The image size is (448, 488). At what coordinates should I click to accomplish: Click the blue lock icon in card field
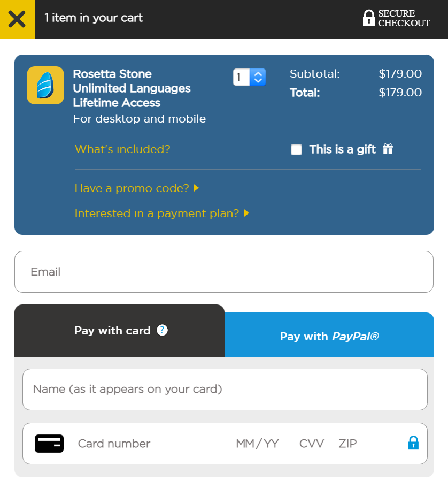413,443
